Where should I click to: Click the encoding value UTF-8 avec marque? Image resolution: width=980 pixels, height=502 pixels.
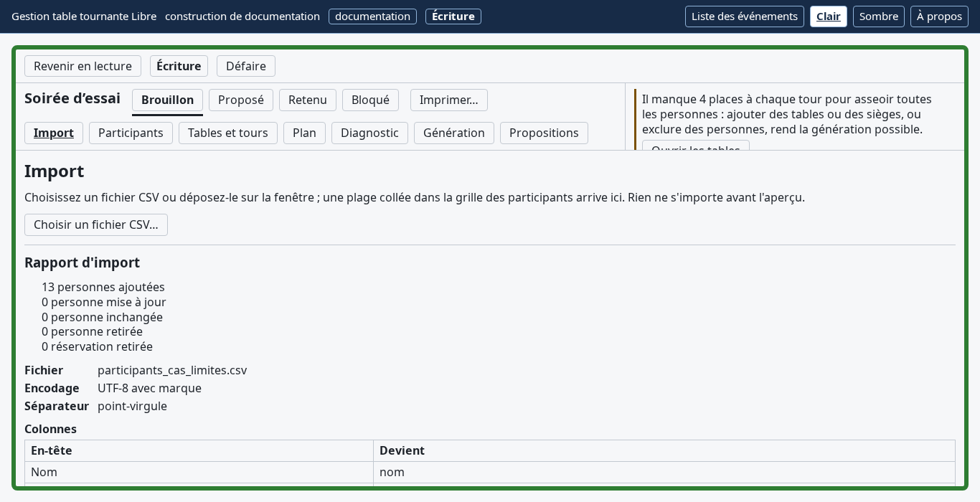[x=149, y=388]
